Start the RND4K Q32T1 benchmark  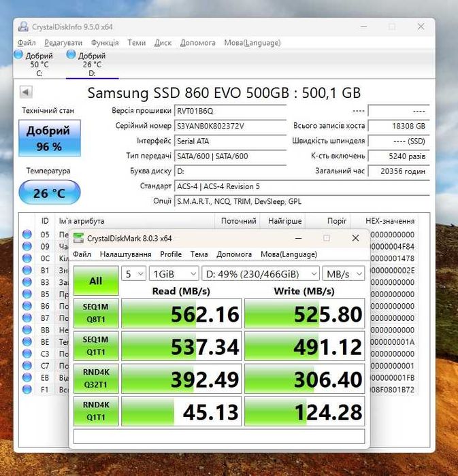pyautogui.click(x=96, y=379)
